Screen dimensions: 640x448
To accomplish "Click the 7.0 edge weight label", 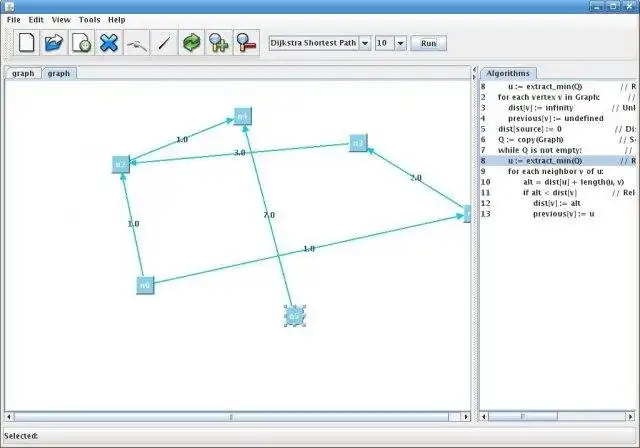I will coord(269,215).
